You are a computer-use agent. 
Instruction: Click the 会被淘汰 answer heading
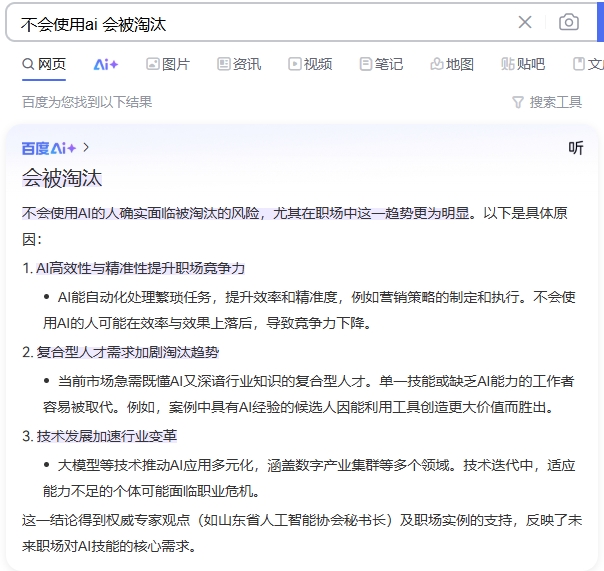[62, 178]
